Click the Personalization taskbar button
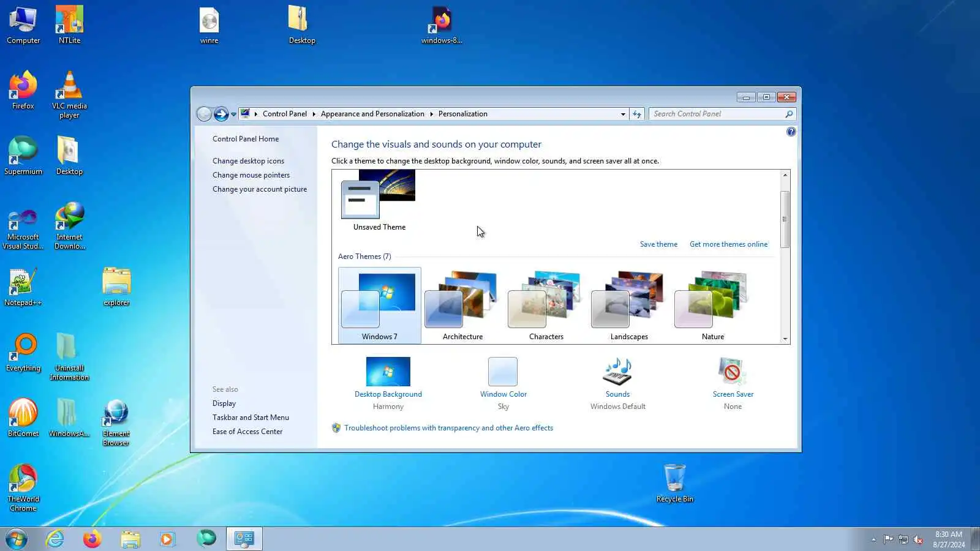Viewport: 980px width, 551px height. [x=244, y=539]
